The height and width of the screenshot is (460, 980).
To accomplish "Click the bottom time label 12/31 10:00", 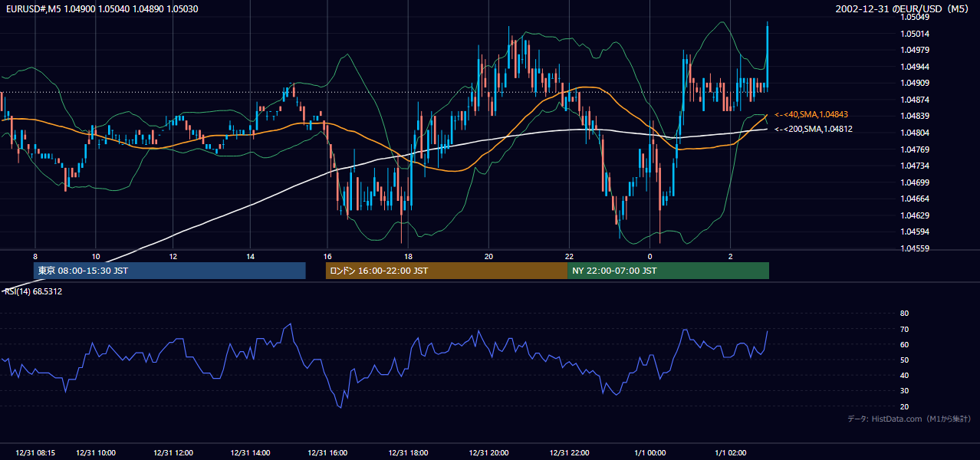I will click(x=96, y=453).
